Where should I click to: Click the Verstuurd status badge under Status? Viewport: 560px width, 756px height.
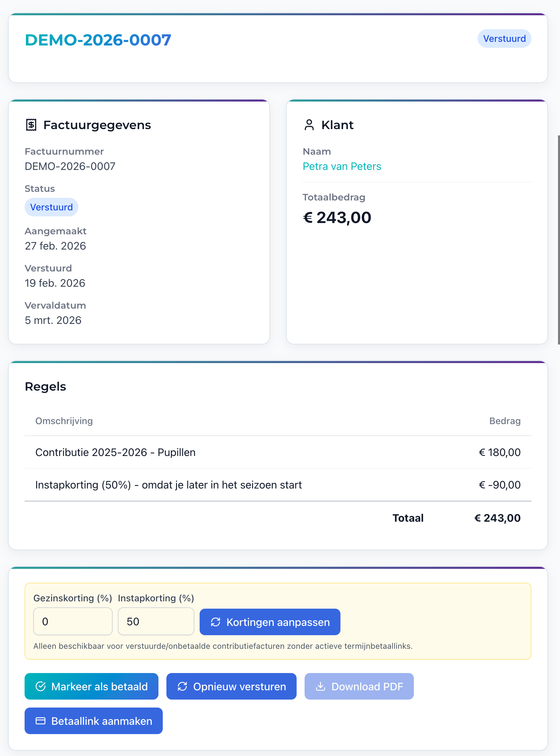click(x=51, y=207)
